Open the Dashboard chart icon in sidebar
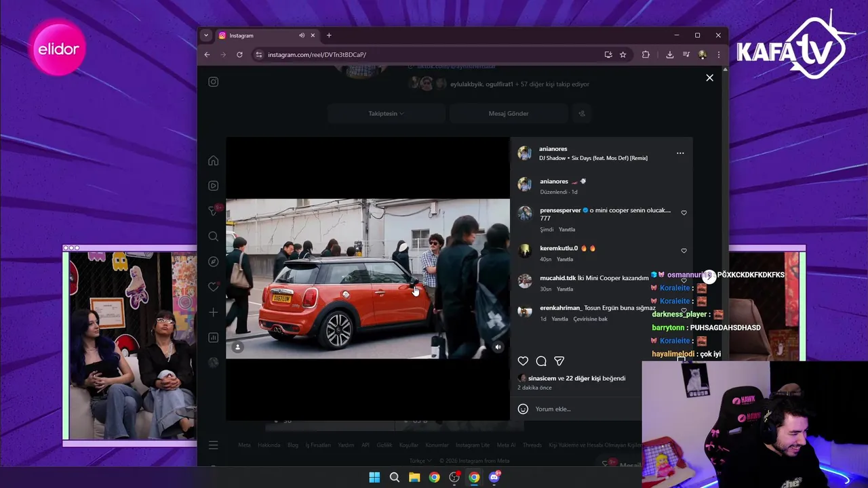 [214, 338]
